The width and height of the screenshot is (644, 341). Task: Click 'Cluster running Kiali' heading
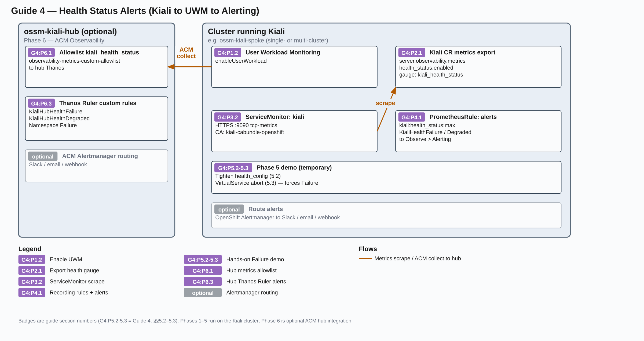[246, 32]
